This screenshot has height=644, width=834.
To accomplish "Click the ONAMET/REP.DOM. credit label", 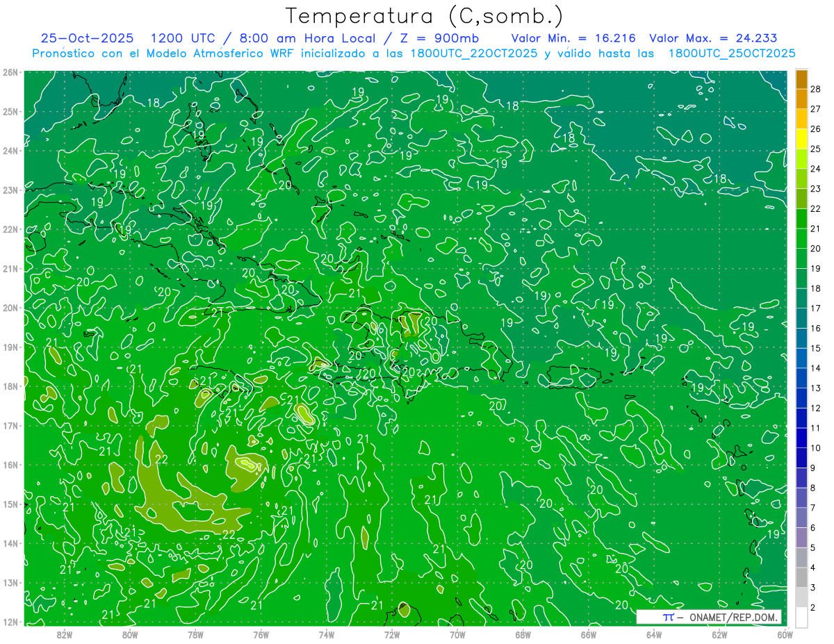I will (x=730, y=617).
